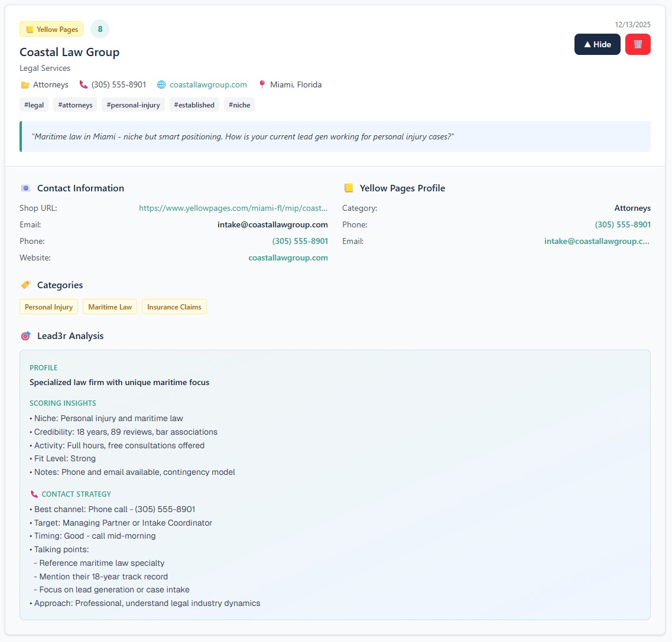Image resolution: width=672 pixels, height=642 pixels.
Task: Click the Maritime Law category chip
Action: point(110,307)
